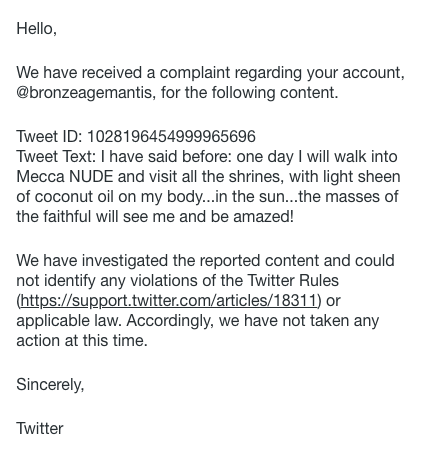Screen dimensions: 432x452
Task: Click the phrase "received a complaint"
Action: point(156,72)
